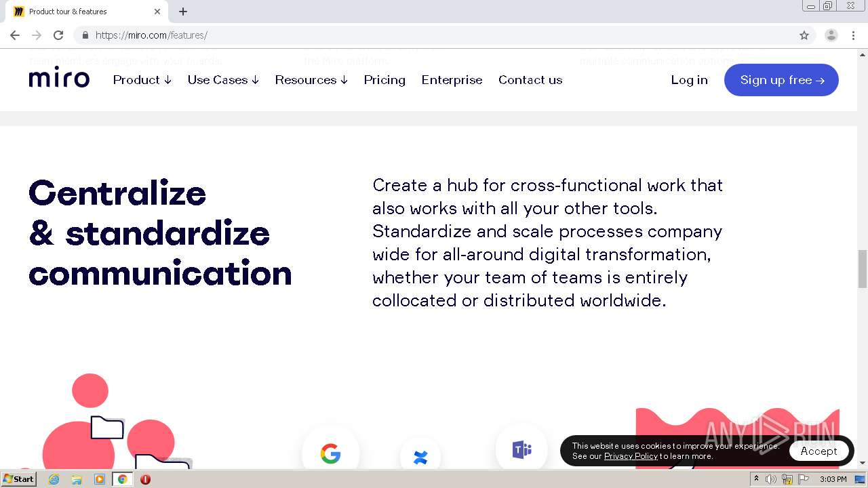868x488 pixels.
Task: Open the Windows Start menu
Action: click(x=19, y=479)
